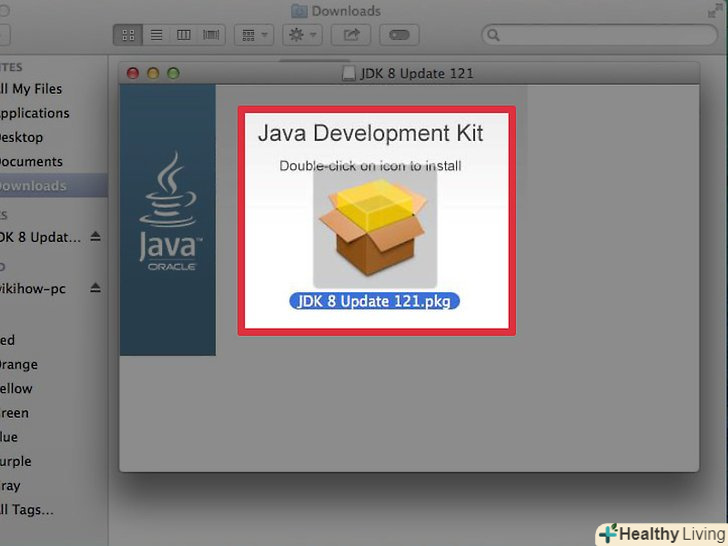This screenshot has width=728, height=546.
Task: Click the Edit Tags toolbar button
Action: pyautogui.click(x=399, y=35)
